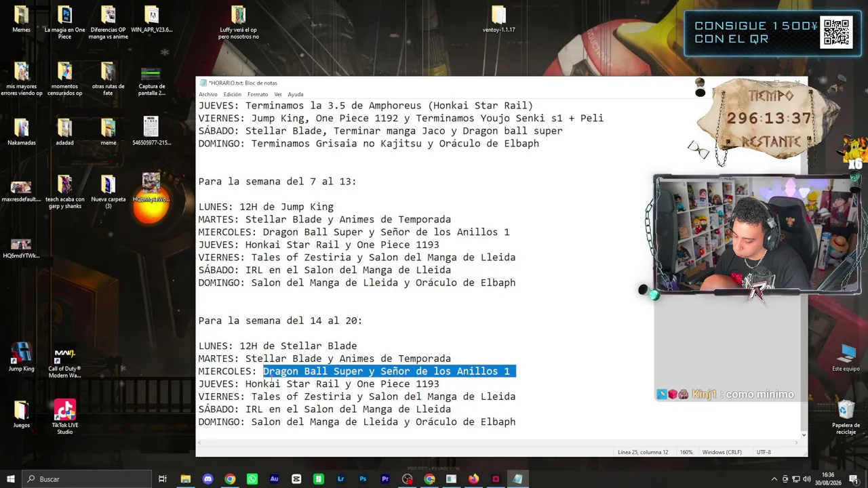The image size is (868, 488).
Task: Click the Buscar taskbar search box
Action: pyautogui.click(x=86, y=479)
